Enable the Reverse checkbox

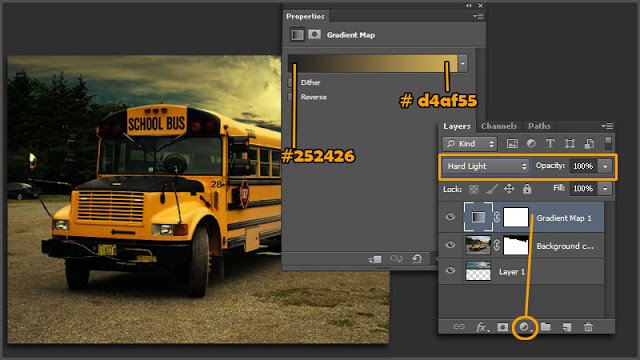[x=290, y=97]
